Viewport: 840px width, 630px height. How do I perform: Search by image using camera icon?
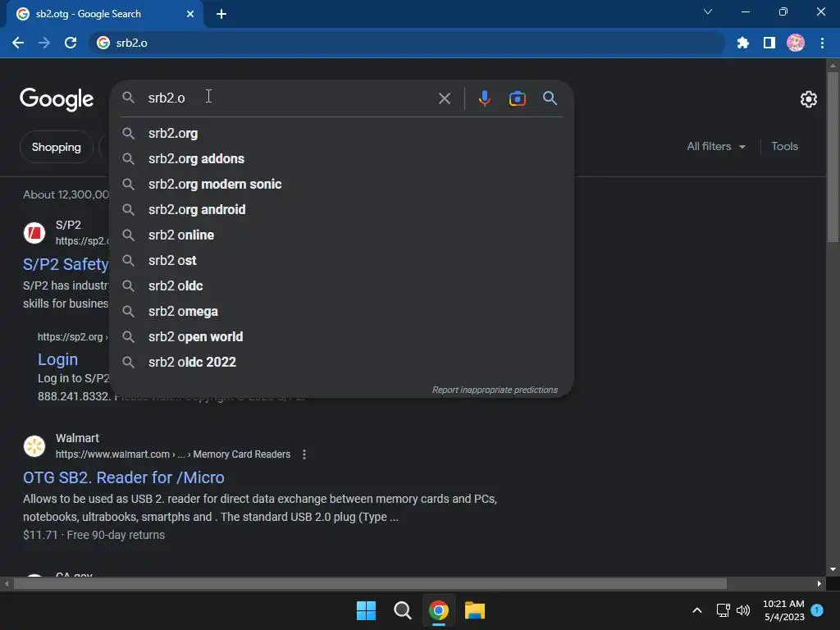click(517, 98)
